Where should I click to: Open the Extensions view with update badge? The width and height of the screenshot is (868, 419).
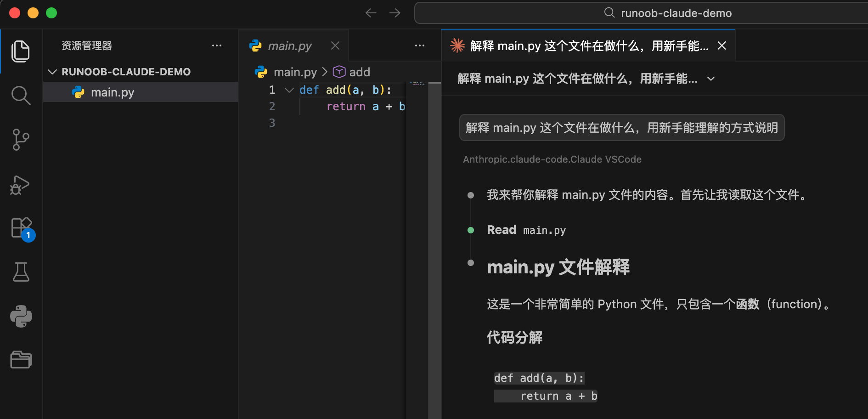pyautogui.click(x=22, y=228)
